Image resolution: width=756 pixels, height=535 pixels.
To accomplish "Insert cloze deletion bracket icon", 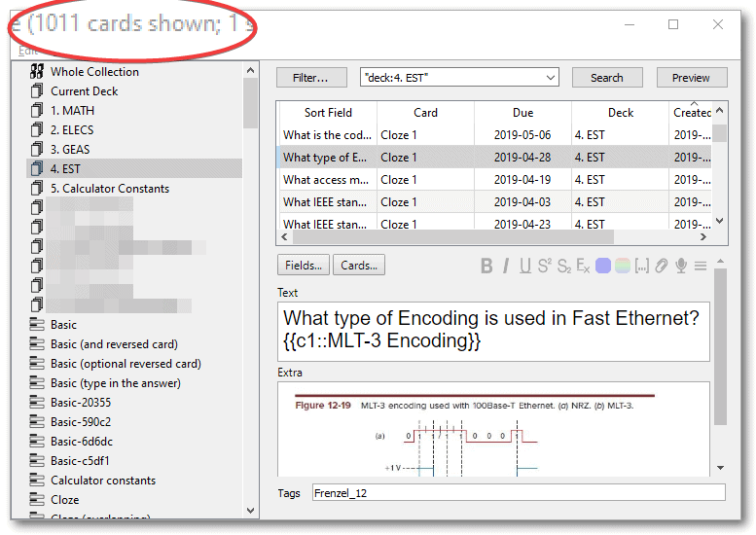I will click(642, 266).
